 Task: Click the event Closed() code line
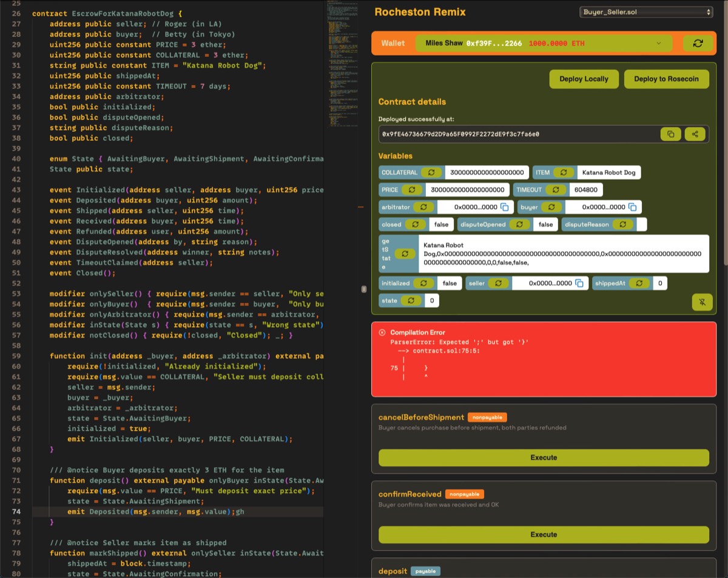click(x=82, y=273)
